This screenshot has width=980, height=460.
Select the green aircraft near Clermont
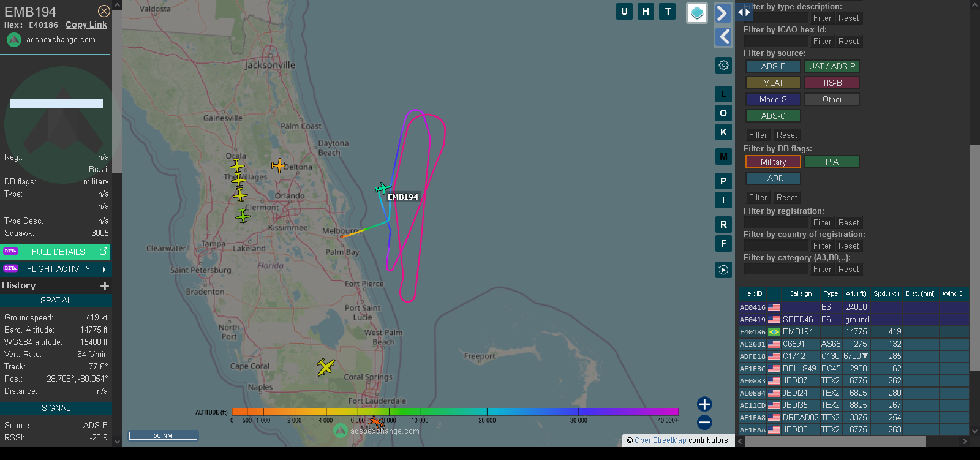[243, 216]
